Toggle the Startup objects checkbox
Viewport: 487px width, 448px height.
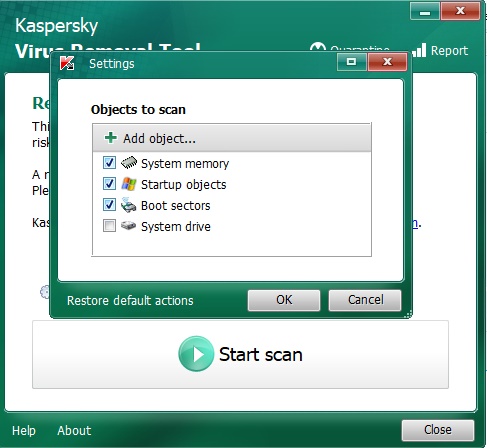coord(109,184)
